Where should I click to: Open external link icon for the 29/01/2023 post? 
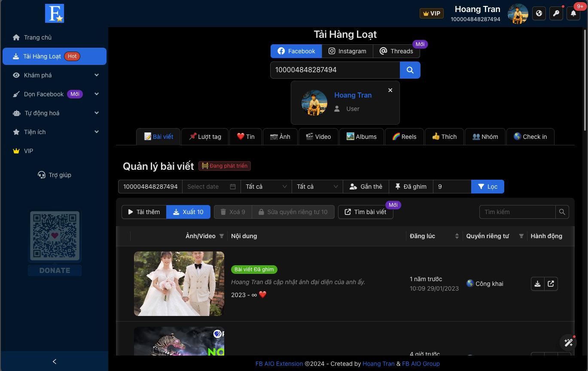[x=551, y=284]
